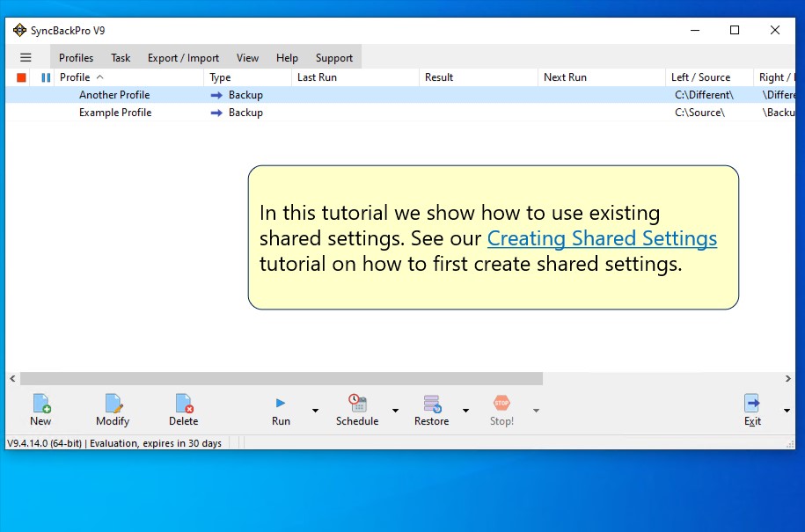
Task: Click the blue pause column icon
Action: pyautogui.click(x=46, y=77)
